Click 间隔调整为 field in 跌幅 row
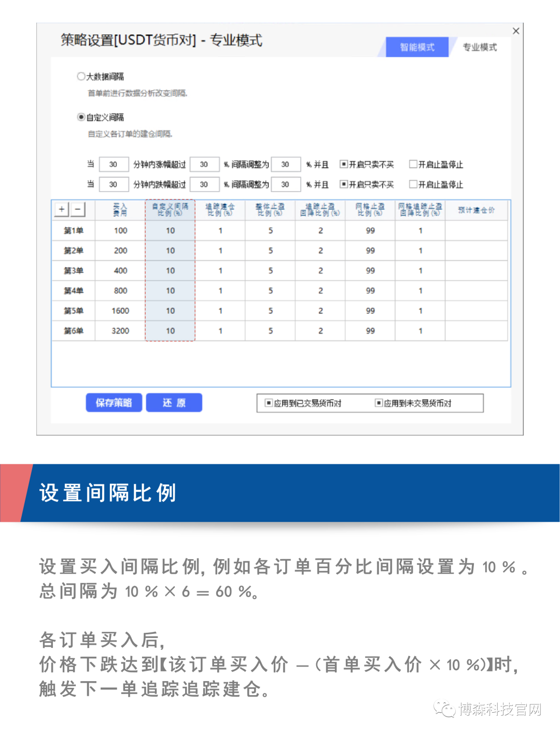Viewport: 560px width, 734px height. pos(286,184)
